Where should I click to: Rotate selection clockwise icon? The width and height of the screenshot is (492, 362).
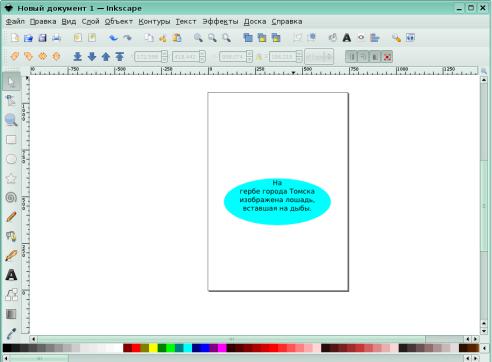[28, 56]
